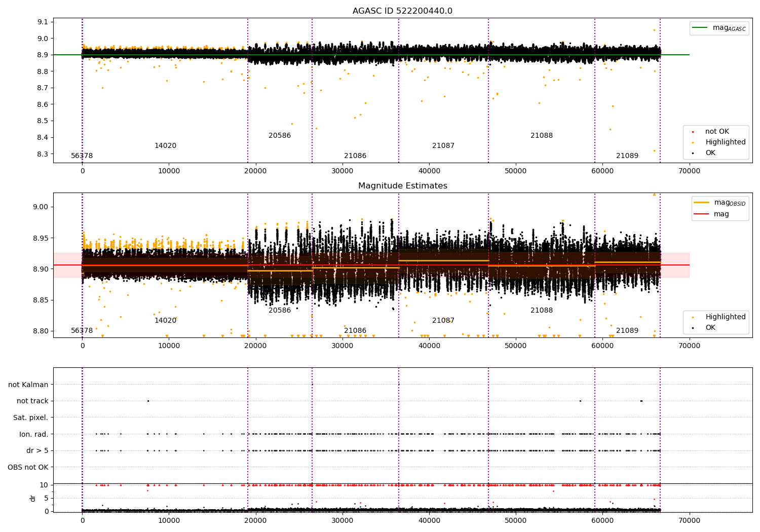Click the 'Ion. rad.' y-axis label
760x532 pixels.
(x=34, y=434)
